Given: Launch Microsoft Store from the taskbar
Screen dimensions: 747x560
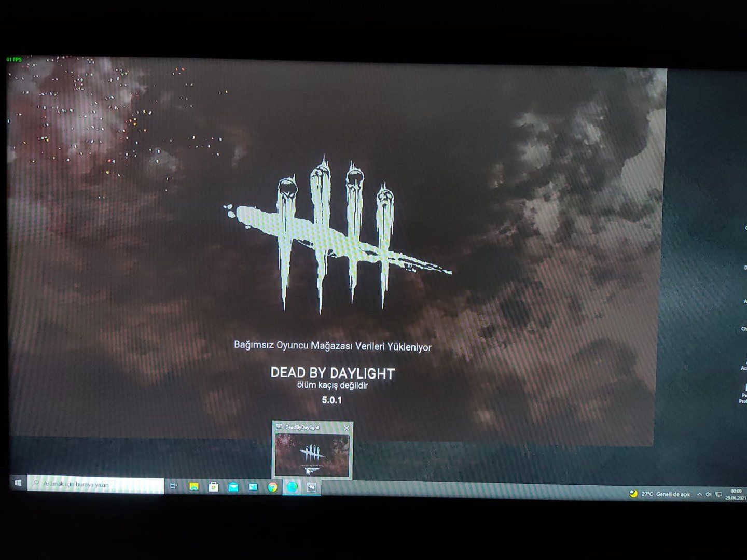Looking at the screenshot, I should click(213, 487).
